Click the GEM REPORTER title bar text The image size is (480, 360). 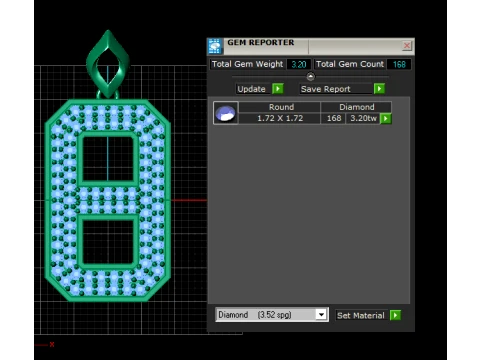tap(261, 42)
